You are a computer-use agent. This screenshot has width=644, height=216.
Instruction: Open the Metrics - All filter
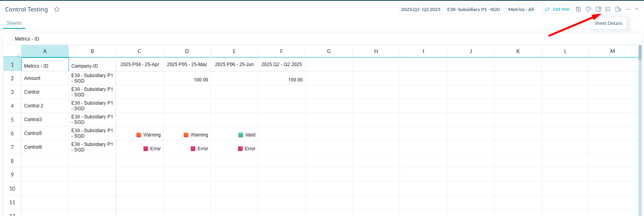[521, 9]
